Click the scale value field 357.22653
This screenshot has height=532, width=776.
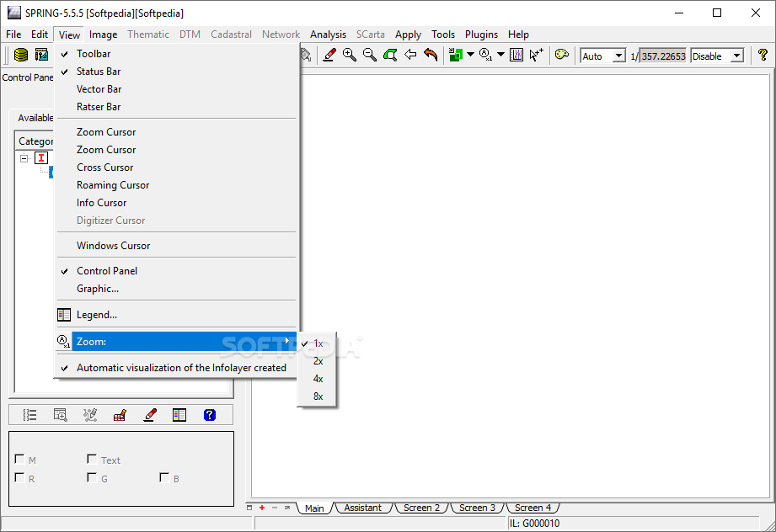tap(664, 56)
